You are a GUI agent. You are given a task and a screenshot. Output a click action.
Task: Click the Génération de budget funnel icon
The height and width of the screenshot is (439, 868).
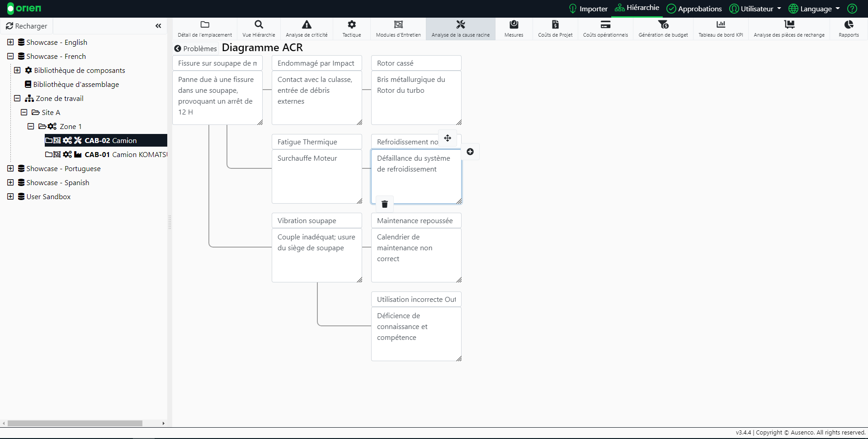coord(663,24)
